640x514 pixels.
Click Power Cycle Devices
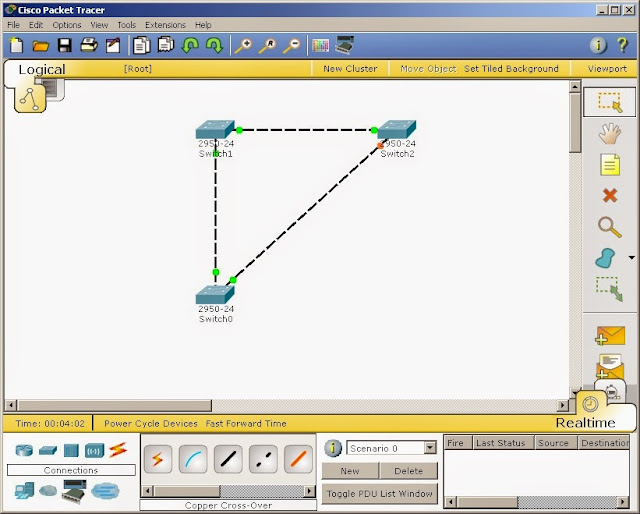(151, 423)
